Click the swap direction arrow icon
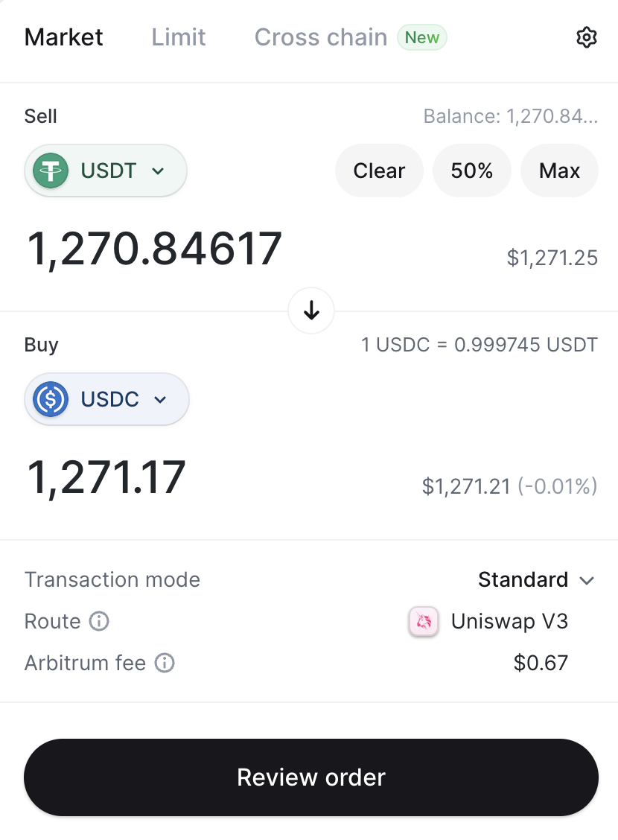Screen dimensions: 618x840 click(311, 311)
